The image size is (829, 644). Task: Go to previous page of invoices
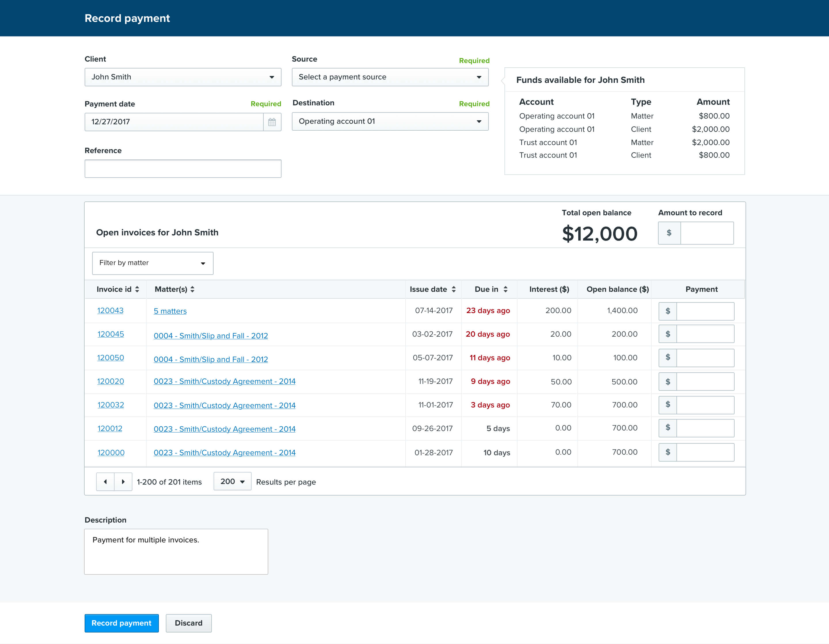[105, 482]
